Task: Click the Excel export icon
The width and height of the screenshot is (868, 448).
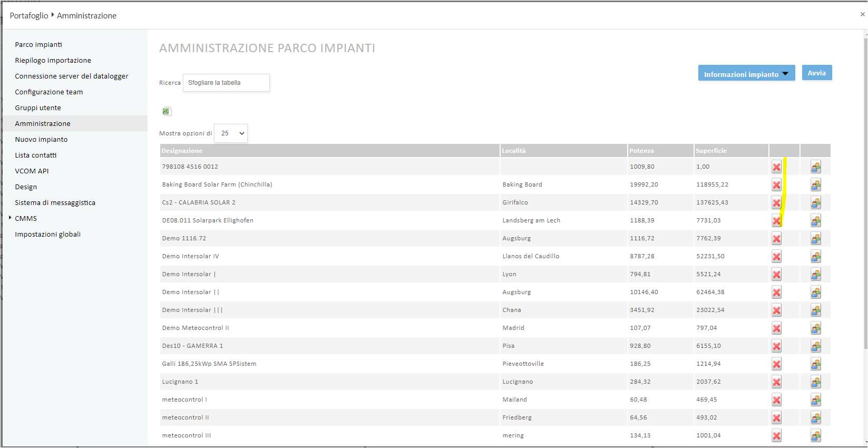Action: point(167,111)
